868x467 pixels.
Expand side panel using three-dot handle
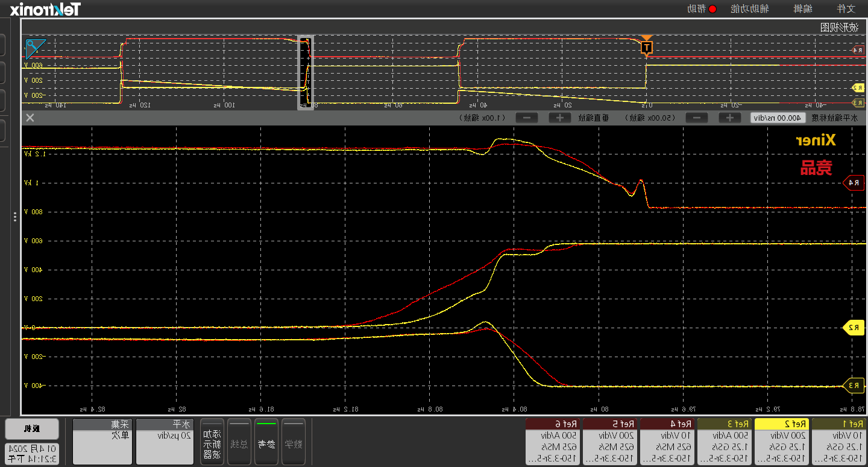pos(14,217)
